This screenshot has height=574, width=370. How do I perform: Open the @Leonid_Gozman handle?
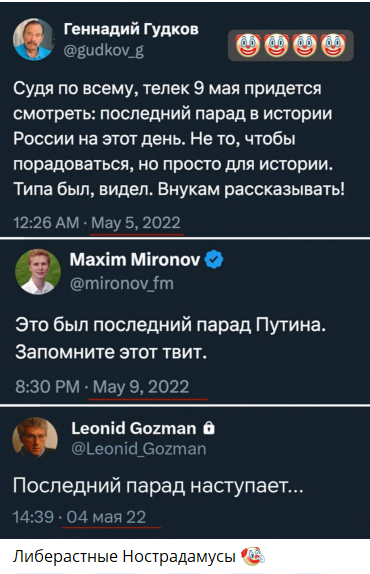click(139, 449)
